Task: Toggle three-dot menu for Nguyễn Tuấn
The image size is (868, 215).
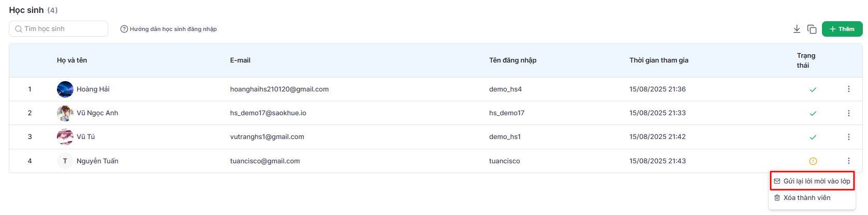Action: [x=848, y=161]
